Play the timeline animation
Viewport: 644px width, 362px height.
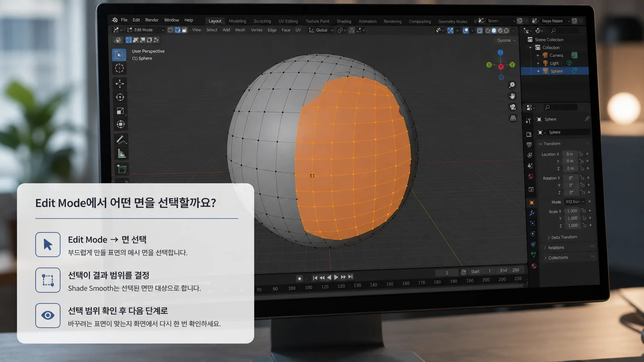336,277
